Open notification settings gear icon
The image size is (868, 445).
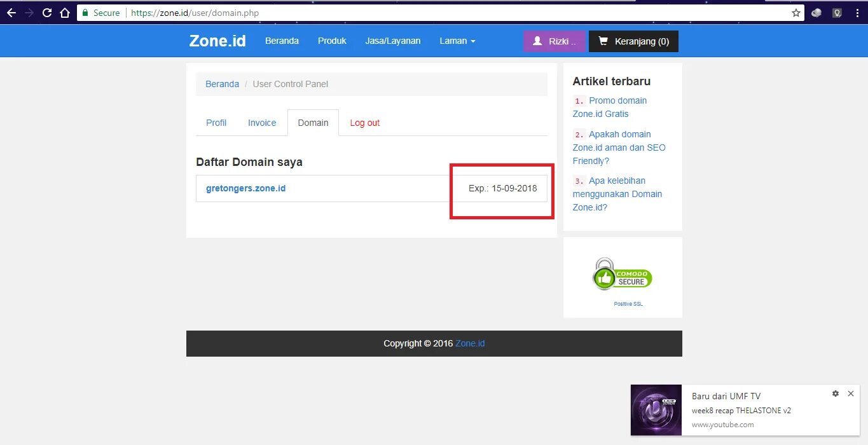click(836, 394)
